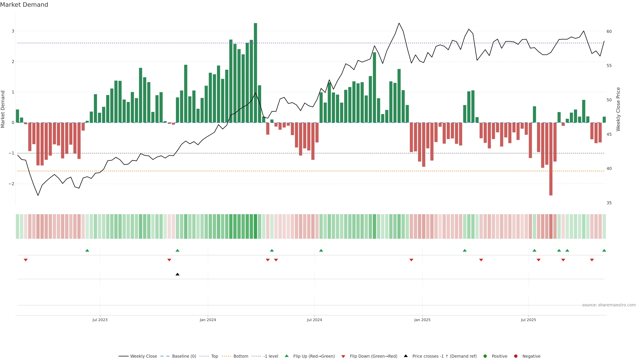Click the Jan 2024 x-axis label
Viewport: 644px width, 362px height.
pos(208,320)
